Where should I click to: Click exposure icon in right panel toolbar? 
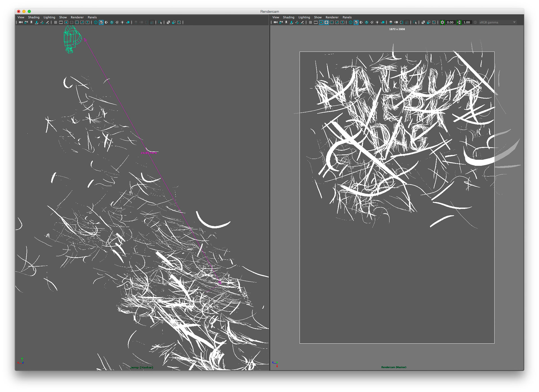click(442, 22)
